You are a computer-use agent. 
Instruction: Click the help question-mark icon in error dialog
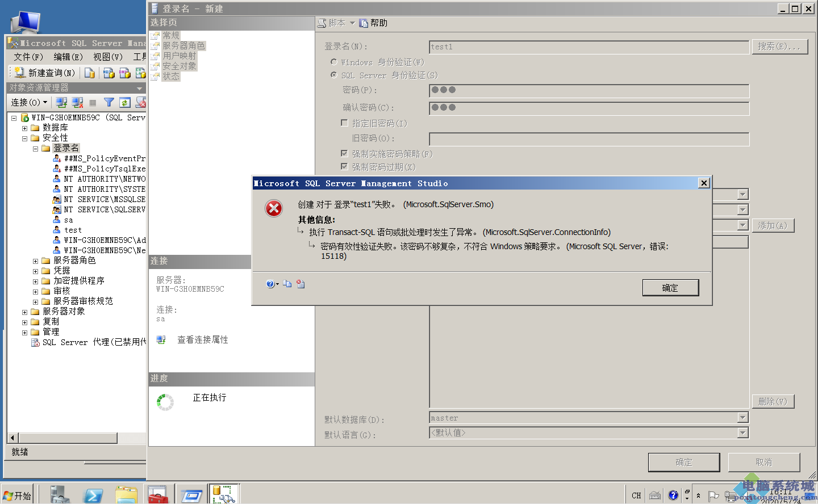pyautogui.click(x=270, y=284)
